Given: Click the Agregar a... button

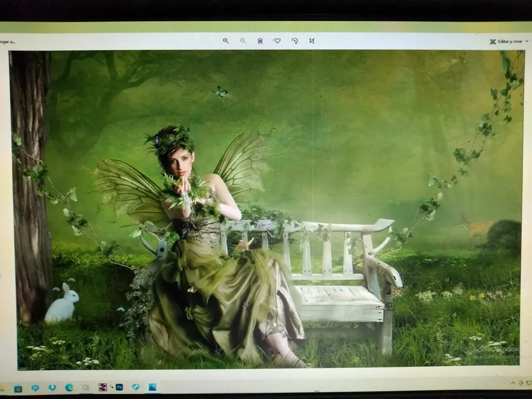Looking at the screenshot, I should (x=7, y=42).
